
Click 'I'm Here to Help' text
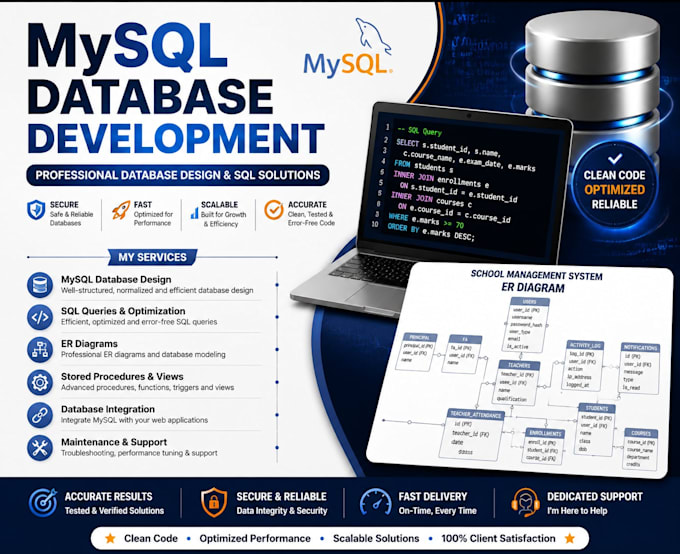pyautogui.click(x=577, y=511)
